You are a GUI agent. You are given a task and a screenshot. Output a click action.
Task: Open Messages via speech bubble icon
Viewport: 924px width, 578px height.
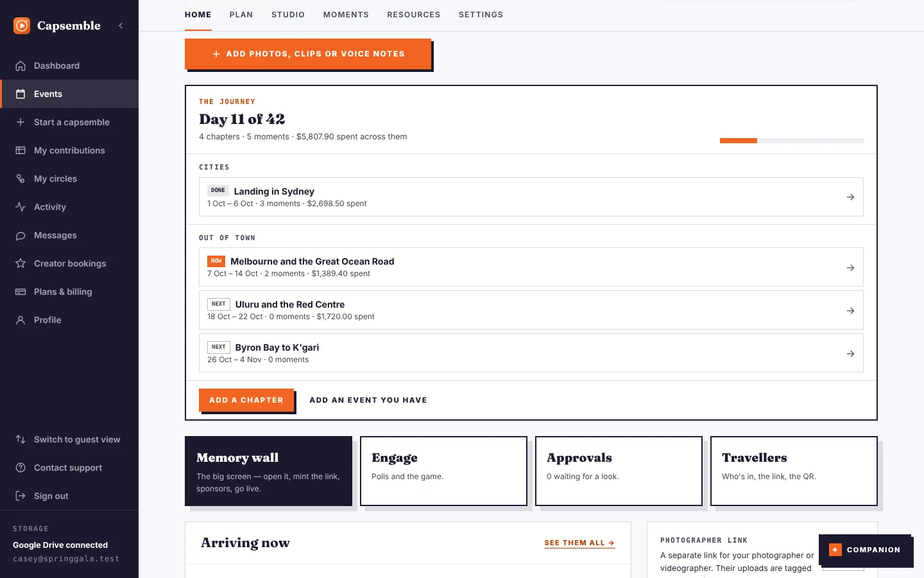[x=21, y=235]
